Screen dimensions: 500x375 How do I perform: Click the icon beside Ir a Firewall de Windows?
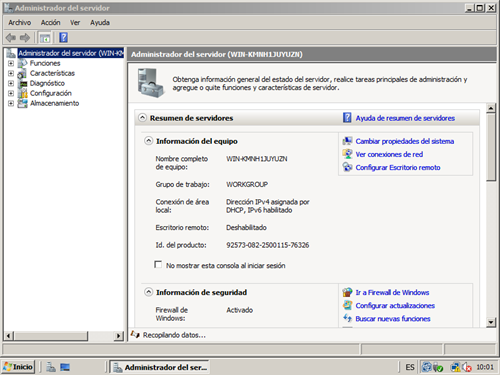(347, 292)
